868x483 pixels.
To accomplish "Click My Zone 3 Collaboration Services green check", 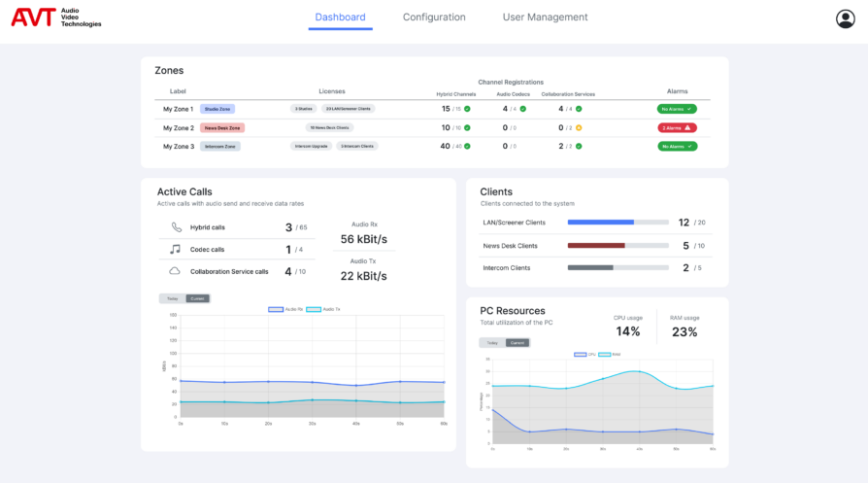I will click(x=579, y=146).
